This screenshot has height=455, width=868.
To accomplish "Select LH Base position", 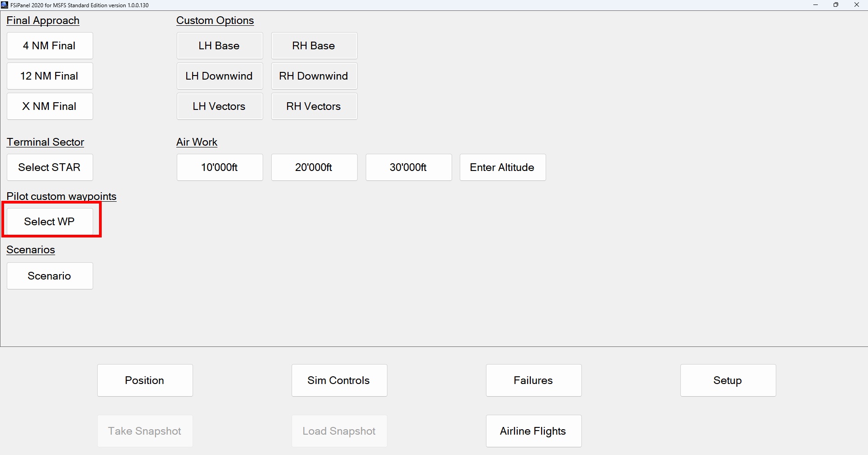I will click(219, 46).
